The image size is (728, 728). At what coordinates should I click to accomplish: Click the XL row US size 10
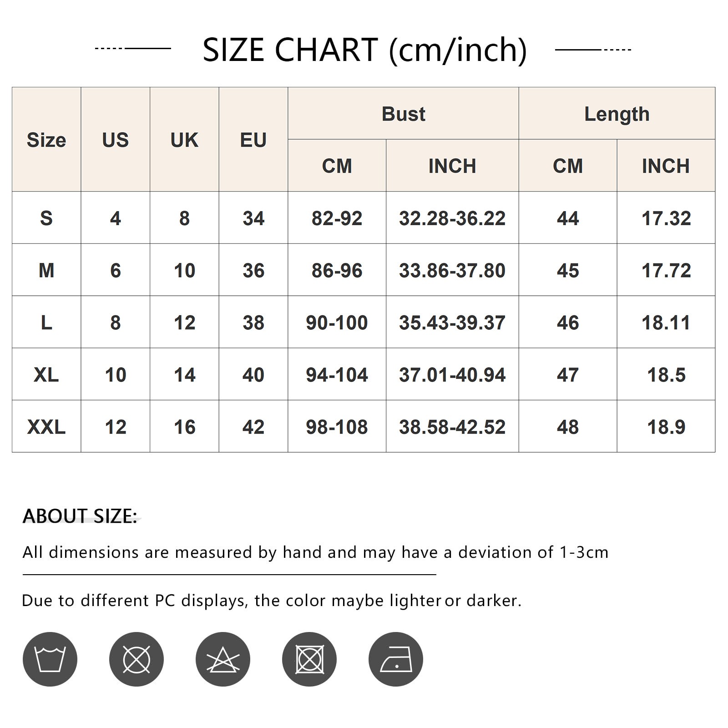pyautogui.click(x=116, y=375)
